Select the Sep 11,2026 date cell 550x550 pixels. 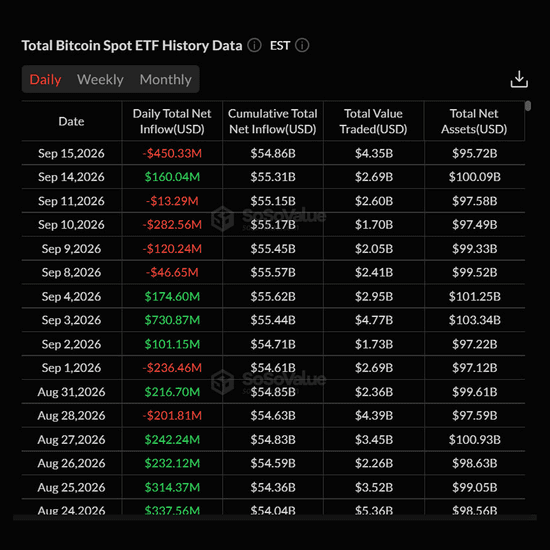[x=71, y=201]
